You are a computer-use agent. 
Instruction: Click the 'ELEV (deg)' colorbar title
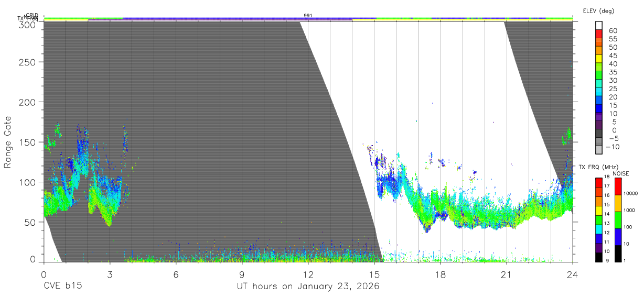click(599, 10)
